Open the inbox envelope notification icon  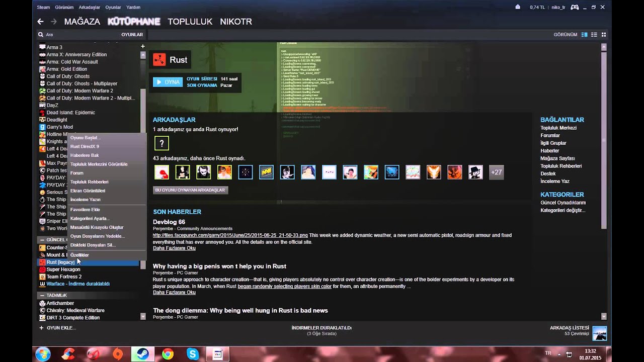pyautogui.click(x=518, y=7)
